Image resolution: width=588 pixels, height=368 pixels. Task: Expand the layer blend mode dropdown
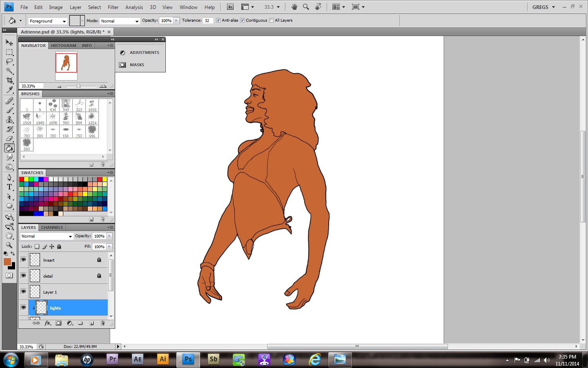point(47,236)
